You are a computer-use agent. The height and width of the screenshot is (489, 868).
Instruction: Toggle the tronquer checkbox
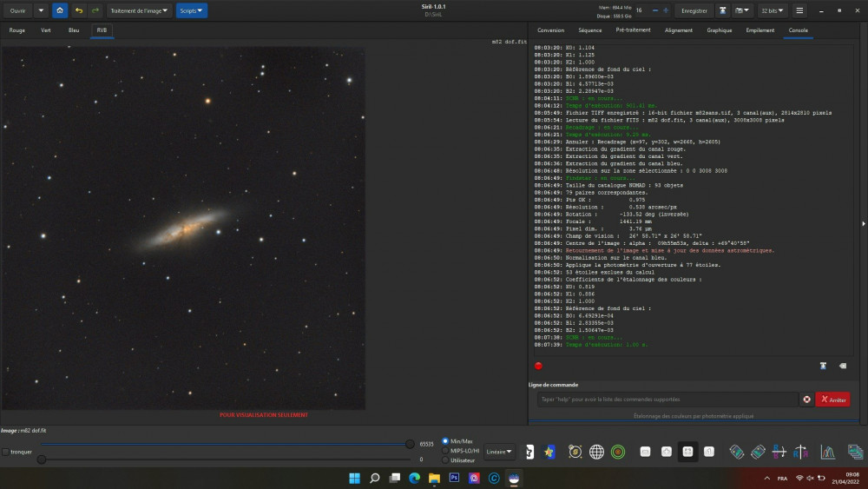5,452
